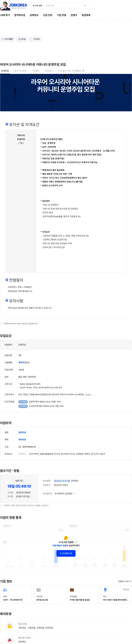Open the 지역 전체 region dropdown
Image resolution: width=132 pixels, height=644 pixels.
(39, 6)
